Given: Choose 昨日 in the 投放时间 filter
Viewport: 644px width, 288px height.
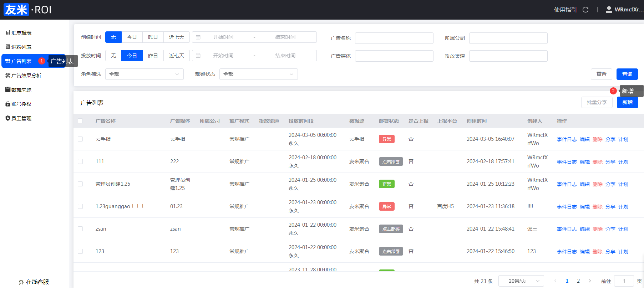Looking at the screenshot, I should click(x=153, y=56).
